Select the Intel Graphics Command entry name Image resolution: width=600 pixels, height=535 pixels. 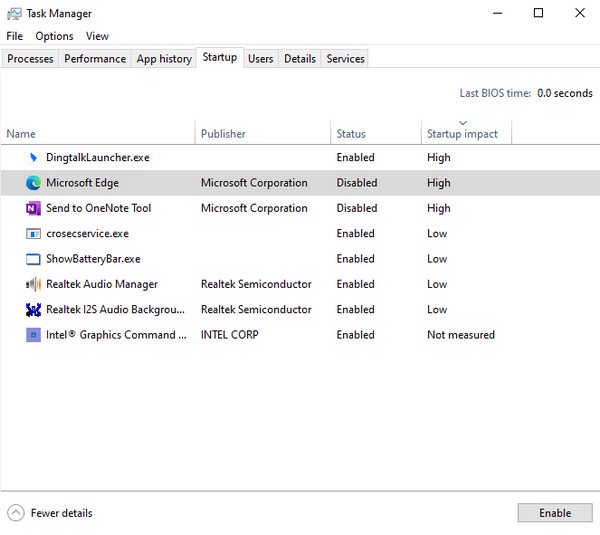coord(116,335)
